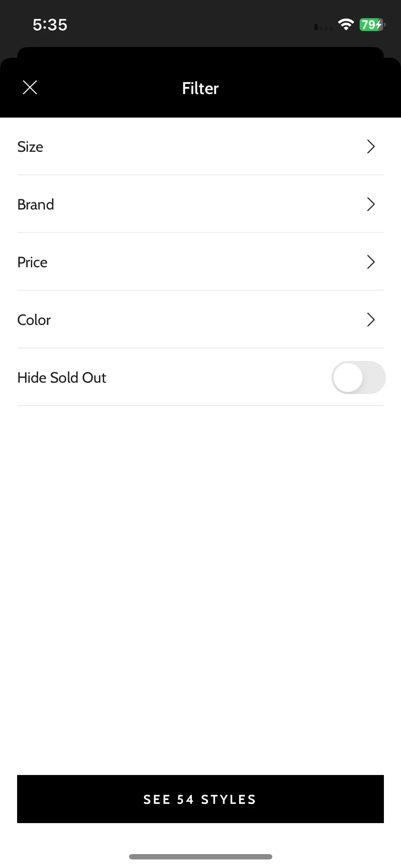Viewport: 401px width, 868px height.
Task: Close the Filter panel with X icon
Action: pyautogui.click(x=30, y=87)
